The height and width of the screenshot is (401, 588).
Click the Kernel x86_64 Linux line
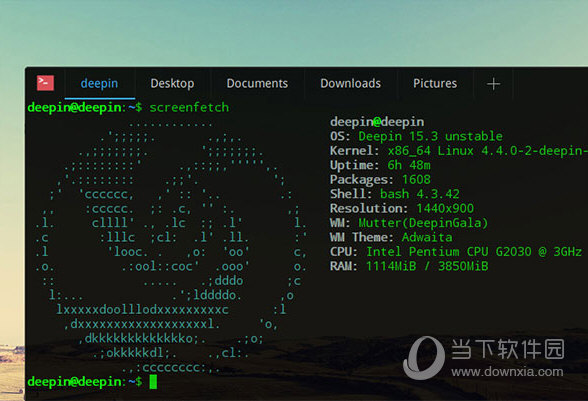459,151
